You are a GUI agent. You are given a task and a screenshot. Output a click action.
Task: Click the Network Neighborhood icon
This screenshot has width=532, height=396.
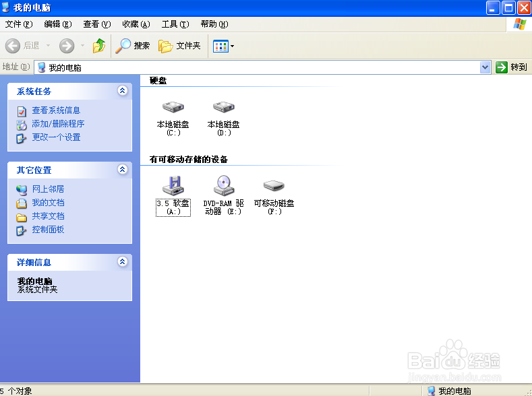22,190
